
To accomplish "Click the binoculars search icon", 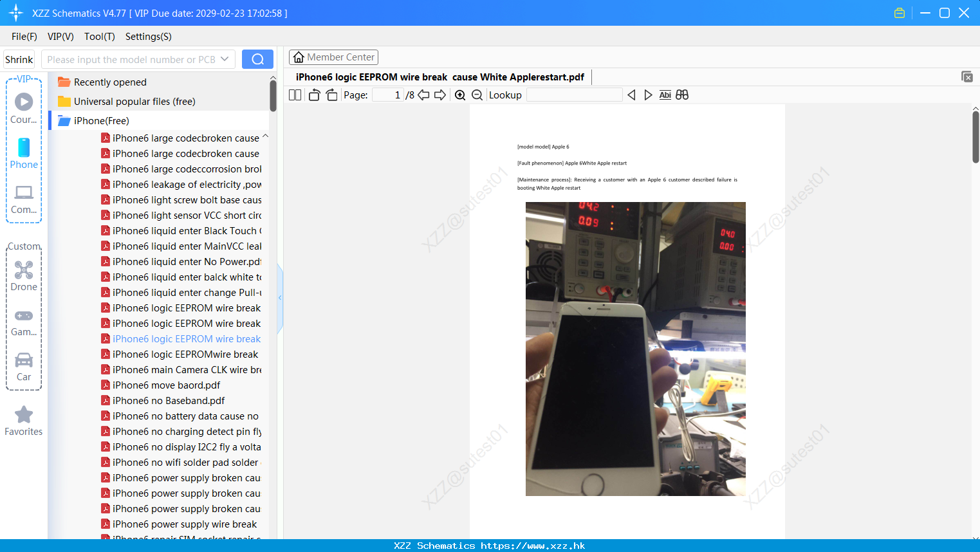I will tap(682, 95).
